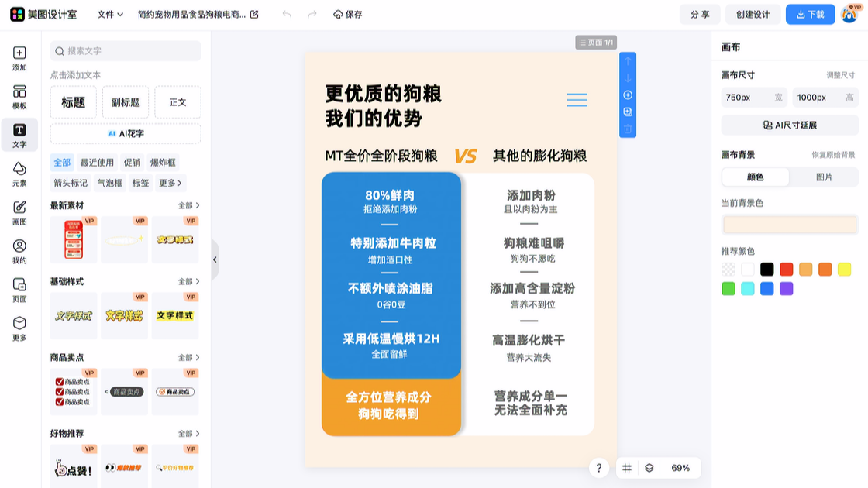868x488 pixels.
Task: Select the 画图 drawing tool in sidebar
Action: (x=19, y=213)
